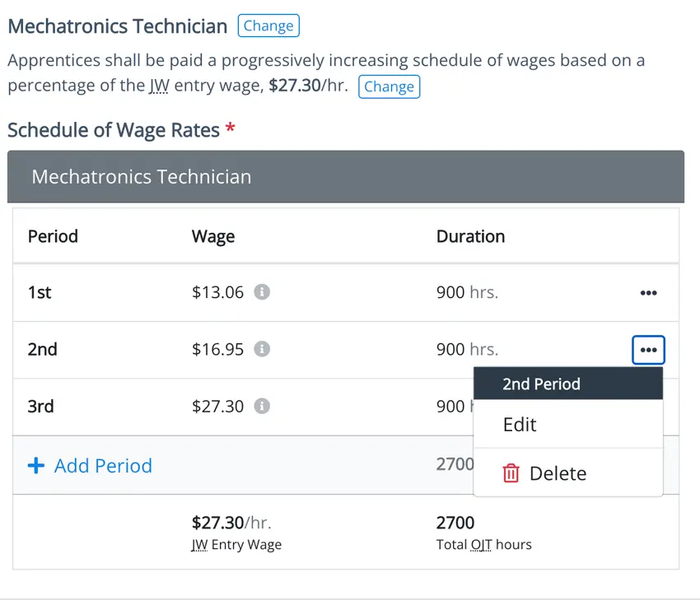Select the trash icon in the Delete option
Screen dimensions: 700x600
pyautogui.click(x=511, y=473)
